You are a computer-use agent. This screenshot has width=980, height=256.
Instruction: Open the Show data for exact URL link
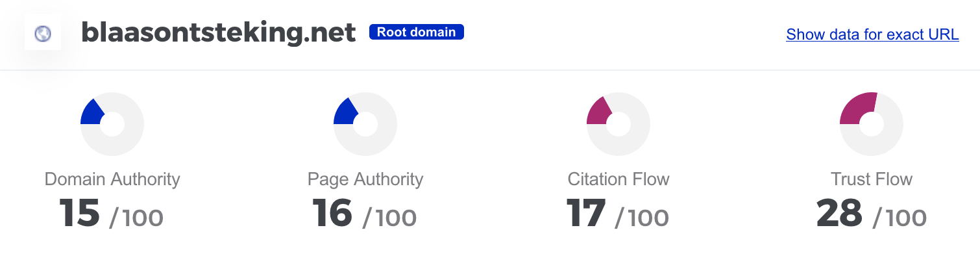point(872,34)
